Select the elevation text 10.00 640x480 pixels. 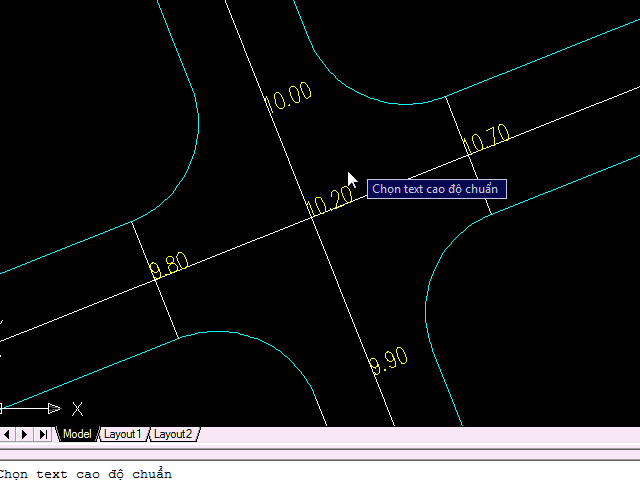pos(288,97)
